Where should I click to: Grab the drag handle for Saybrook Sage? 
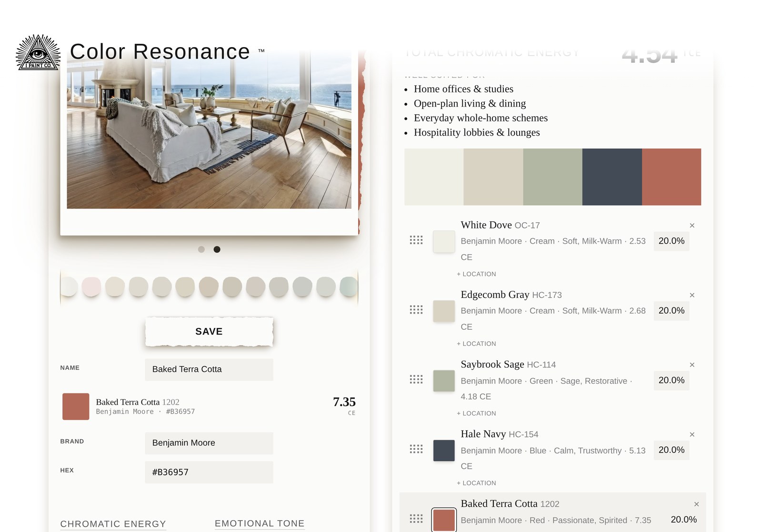(416, 379)
